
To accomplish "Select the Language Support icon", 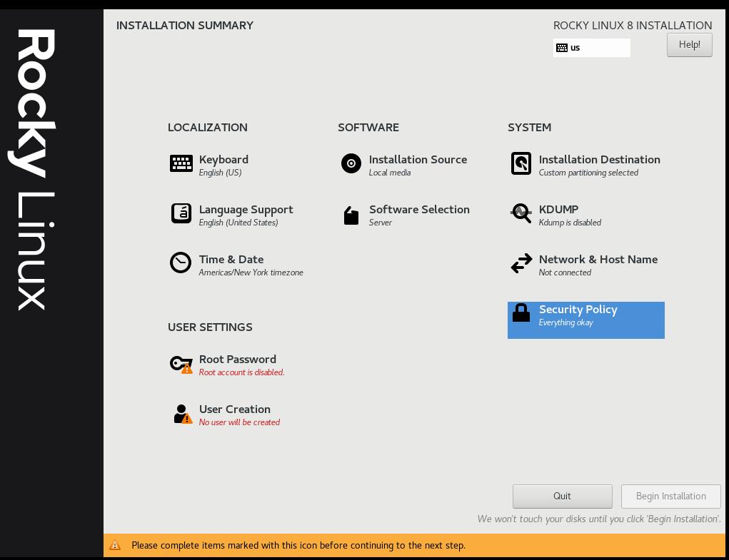I will pos(181,213).
